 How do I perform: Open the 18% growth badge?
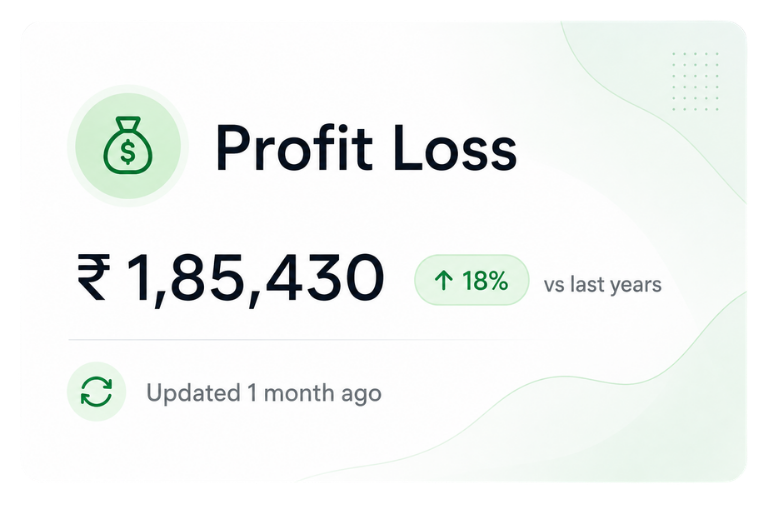(x=472, y=280)
